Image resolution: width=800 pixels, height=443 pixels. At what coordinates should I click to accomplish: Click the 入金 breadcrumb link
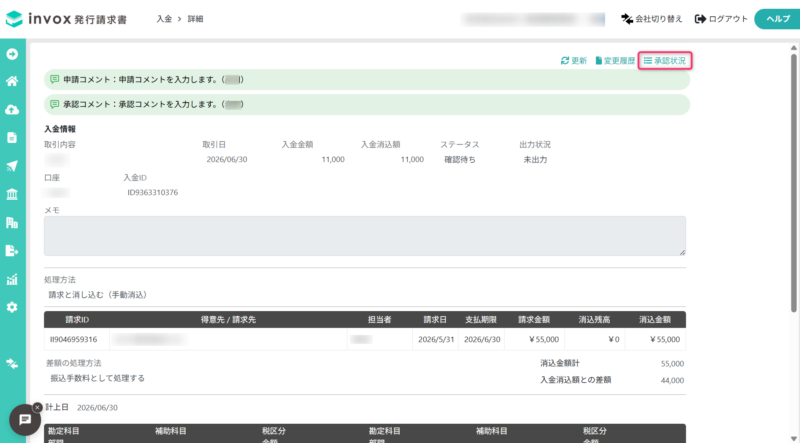[x=164, y=19]
